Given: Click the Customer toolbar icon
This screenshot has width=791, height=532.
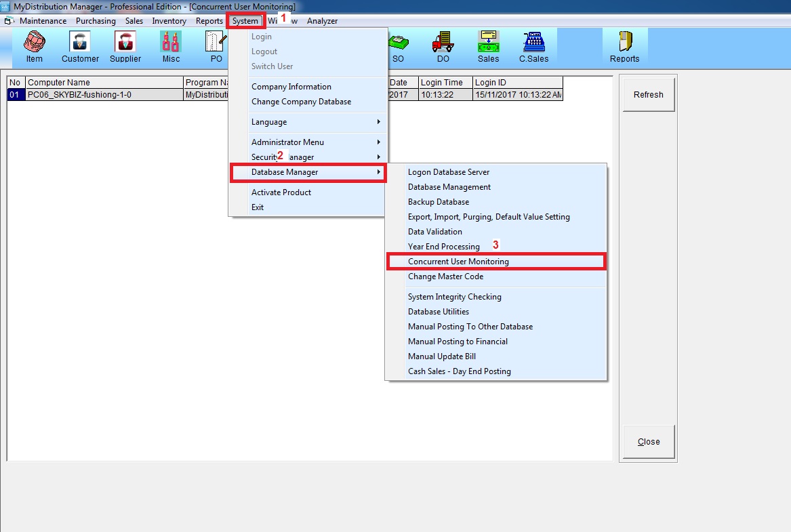Looking at the screenshot, I should click(80, 47).
